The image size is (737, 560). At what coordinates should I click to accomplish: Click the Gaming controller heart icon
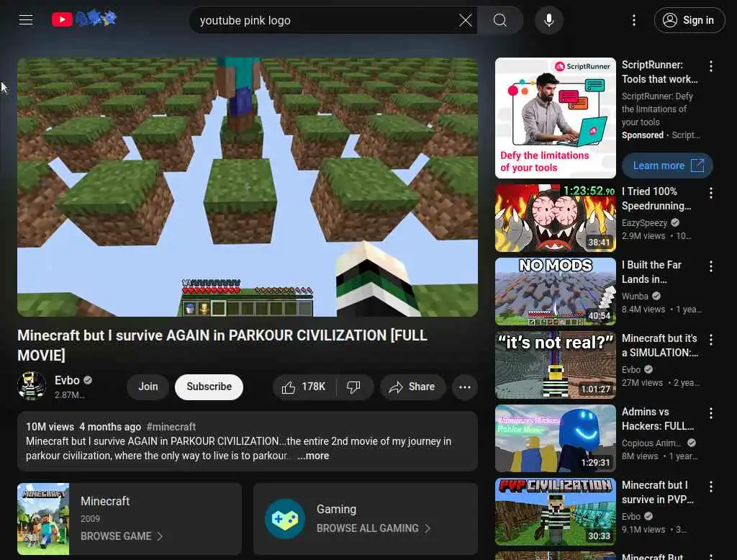pyautogui.click(x=285, y=519)
